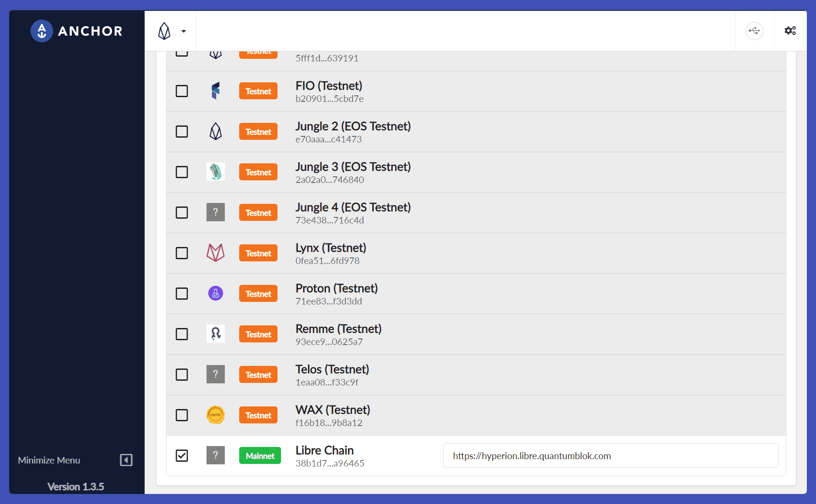
Task: Select the WAX (Testnet) name text
Action: [x=333, y=410]
